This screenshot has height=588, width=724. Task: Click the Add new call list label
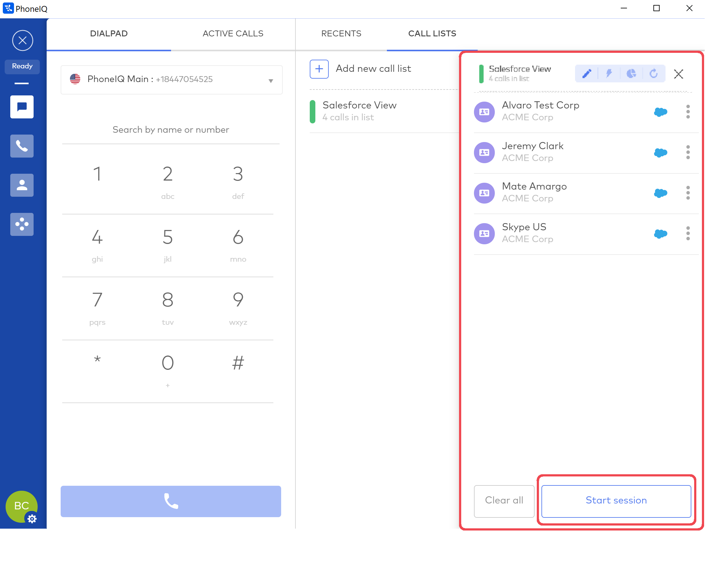click(373, 69)
